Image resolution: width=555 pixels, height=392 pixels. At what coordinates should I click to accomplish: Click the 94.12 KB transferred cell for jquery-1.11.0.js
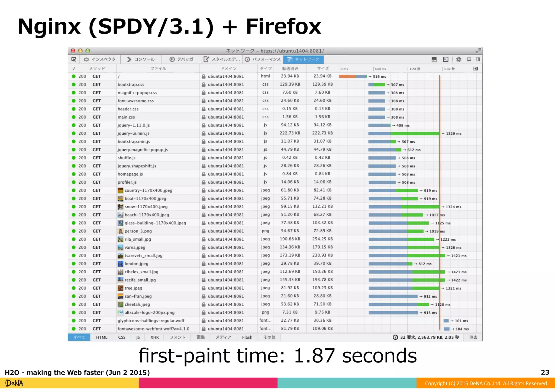pos(290,125)
